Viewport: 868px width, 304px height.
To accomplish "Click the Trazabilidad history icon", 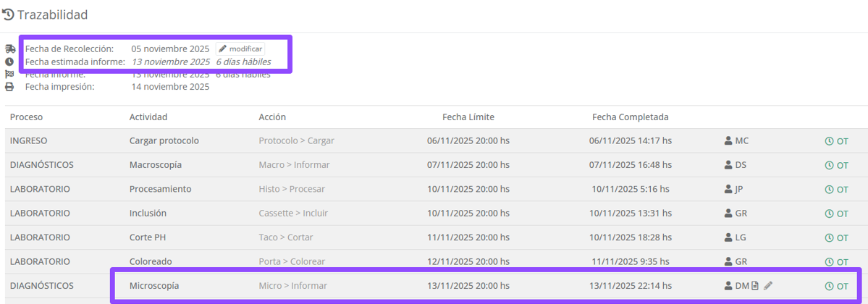I will (x=9, y=14).
